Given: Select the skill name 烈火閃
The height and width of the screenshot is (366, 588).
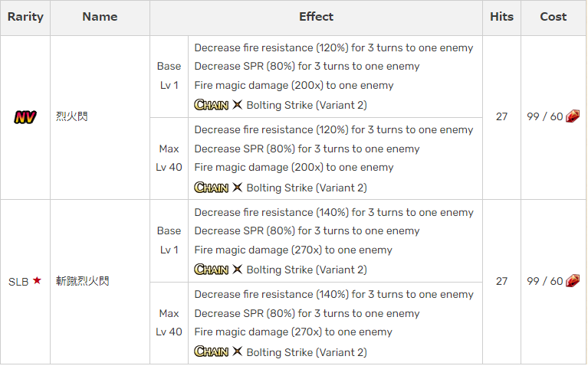Looking at the screenshot, I should click(71, 116).
